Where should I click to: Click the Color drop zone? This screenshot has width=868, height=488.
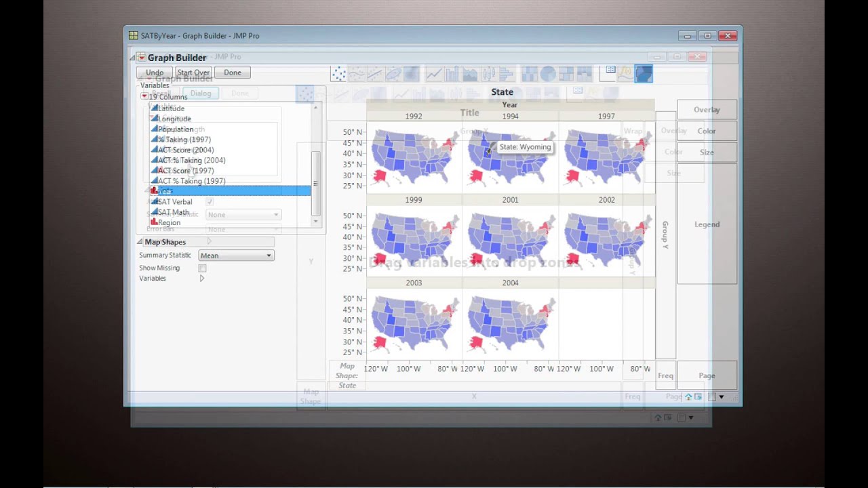(707, 131)
